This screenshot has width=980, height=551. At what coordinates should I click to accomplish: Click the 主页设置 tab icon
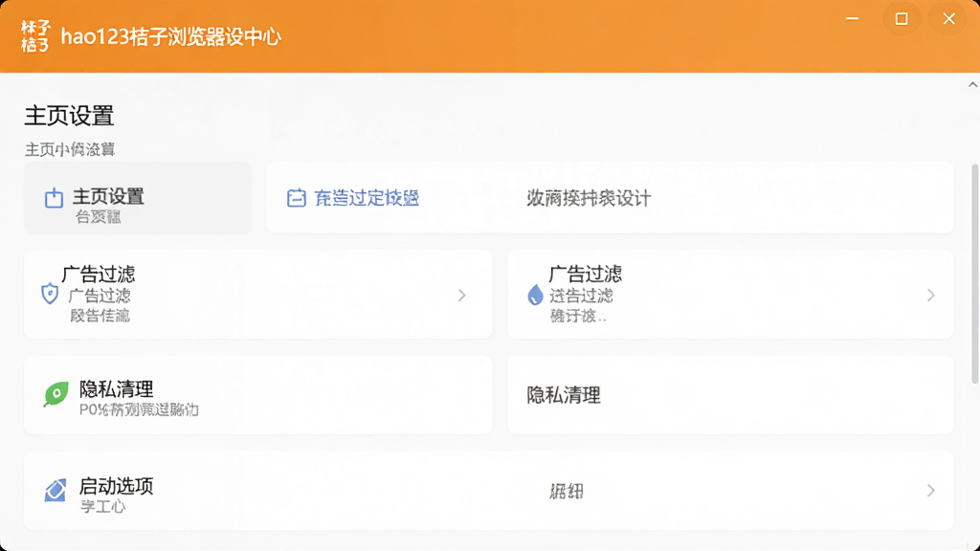click(55, 198)
